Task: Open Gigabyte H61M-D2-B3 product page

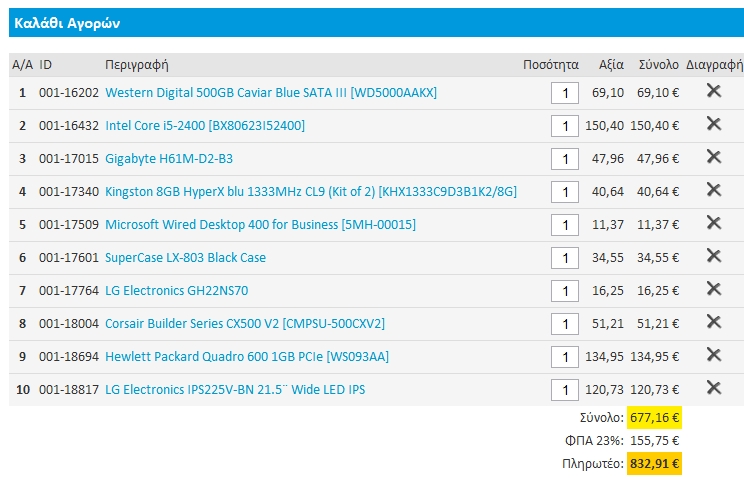Action: pos(169,159)
